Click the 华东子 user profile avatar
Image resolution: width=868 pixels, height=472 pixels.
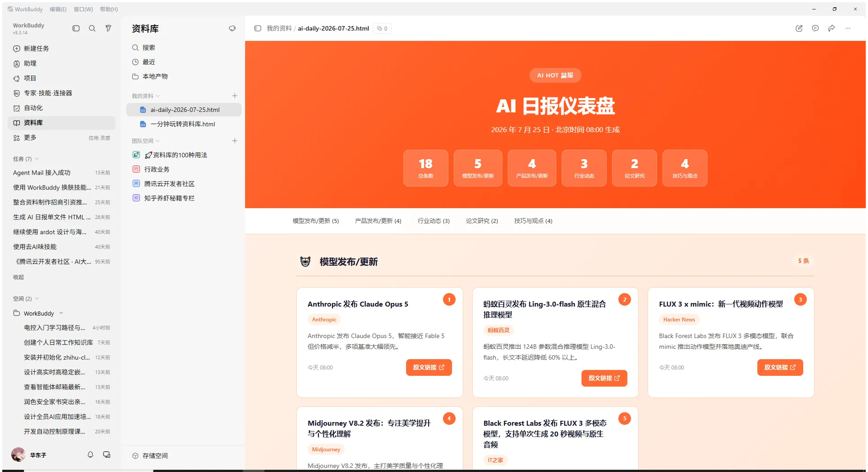pos(18,455)
